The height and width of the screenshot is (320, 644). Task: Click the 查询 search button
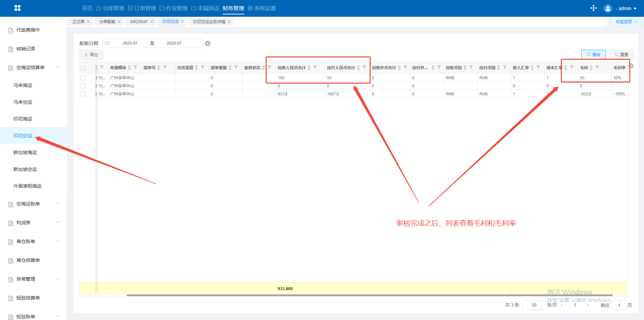(593, 54)
